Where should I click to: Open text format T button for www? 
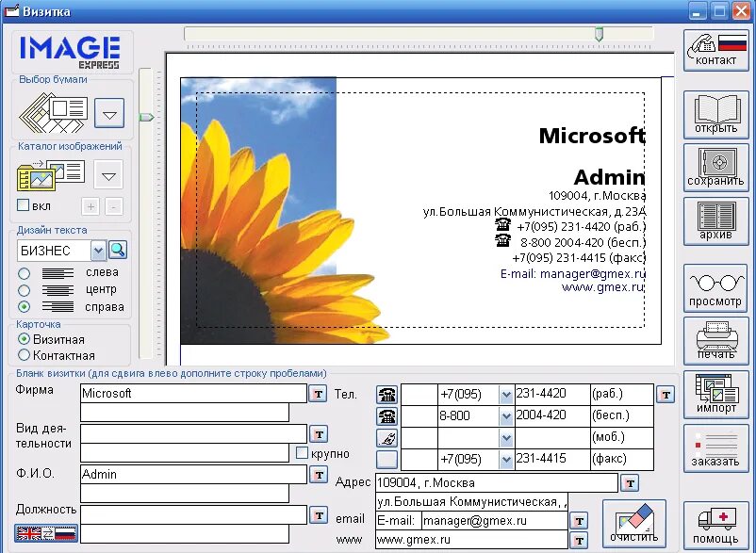579,541
